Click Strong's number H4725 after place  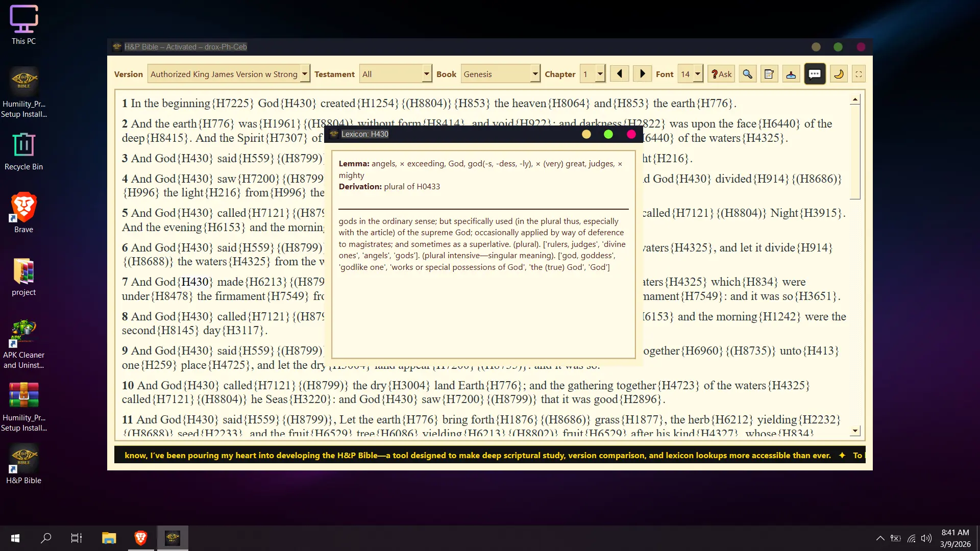pos(229,365)
